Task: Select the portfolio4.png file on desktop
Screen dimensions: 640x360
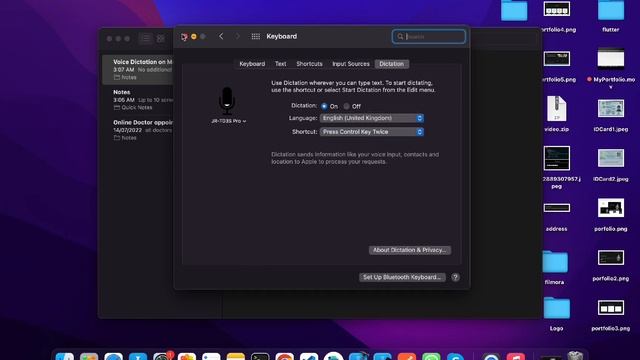Action: pyautogui.click(x=557, y=10)
